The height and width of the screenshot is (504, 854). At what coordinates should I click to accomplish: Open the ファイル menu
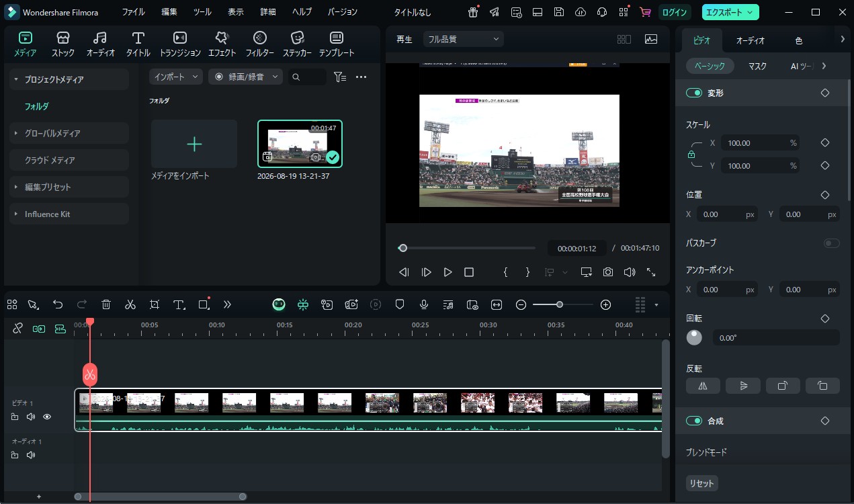click(133, 12)
